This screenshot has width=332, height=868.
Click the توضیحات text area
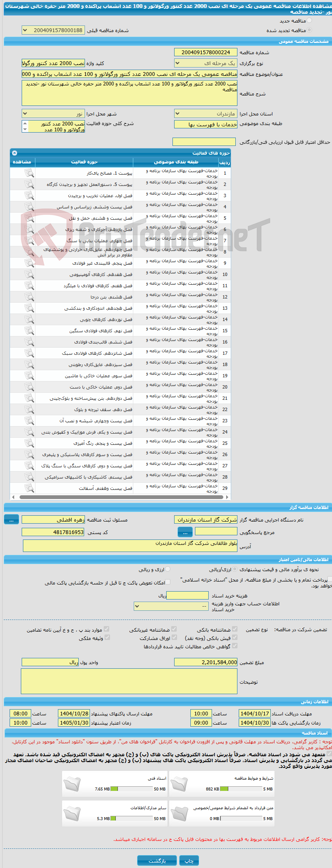(x=129, y=682)
